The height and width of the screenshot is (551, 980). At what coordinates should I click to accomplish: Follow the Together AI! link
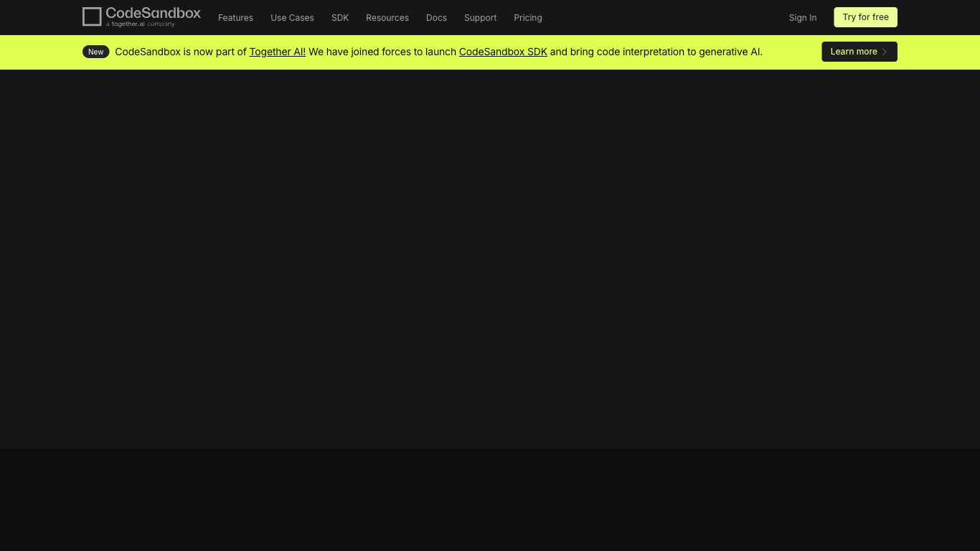point(277,52)
